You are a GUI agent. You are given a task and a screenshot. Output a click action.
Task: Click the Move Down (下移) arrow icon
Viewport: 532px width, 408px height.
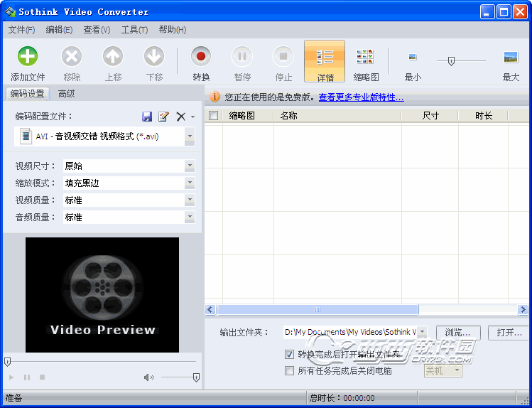pyautogui.click(x=154, y=56)
